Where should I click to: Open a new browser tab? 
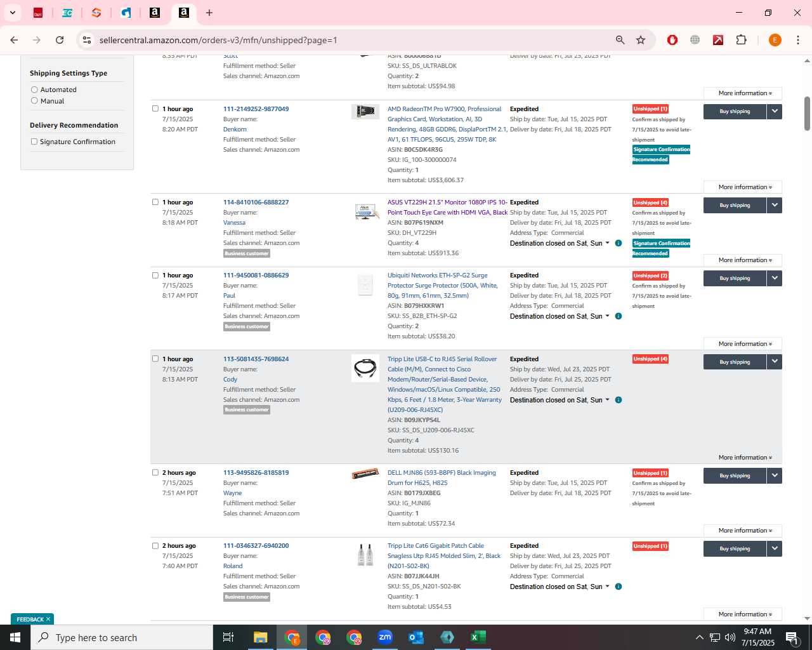(209, 13)
